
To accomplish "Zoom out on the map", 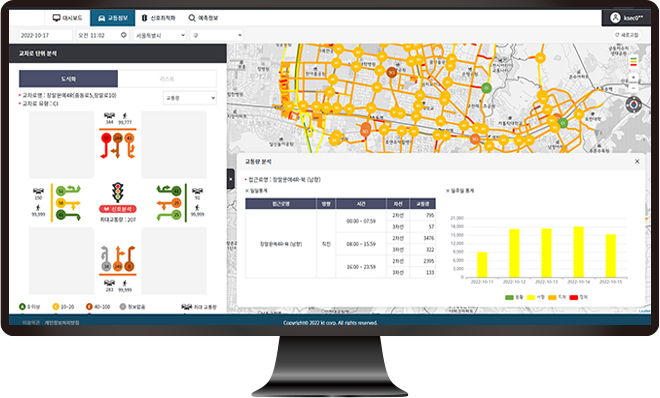I will pyautogui.click(x=633, y=88).
